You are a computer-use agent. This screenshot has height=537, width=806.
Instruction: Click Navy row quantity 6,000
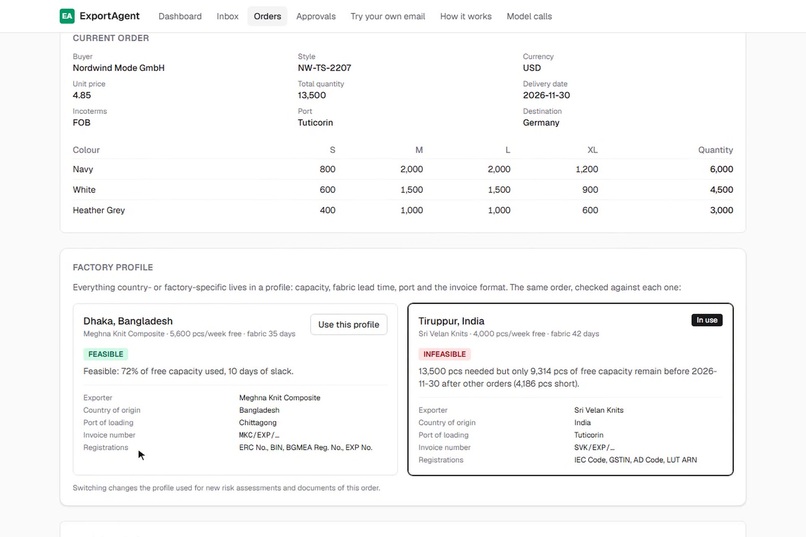pyautogui.click(x=722, y=169)
